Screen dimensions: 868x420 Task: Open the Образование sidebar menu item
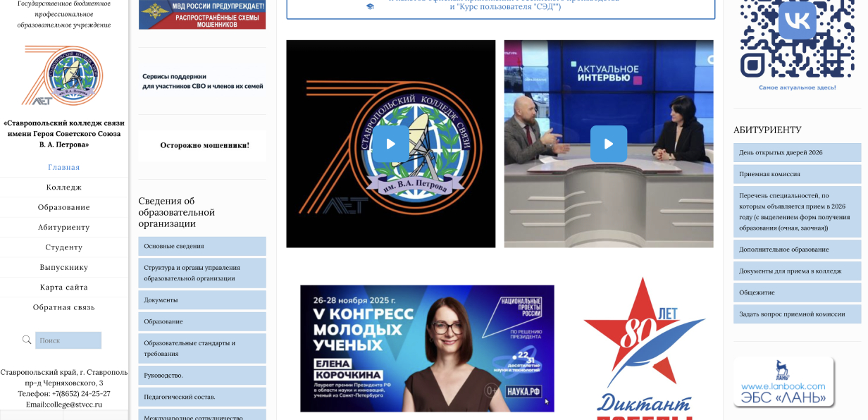(64, 207)
